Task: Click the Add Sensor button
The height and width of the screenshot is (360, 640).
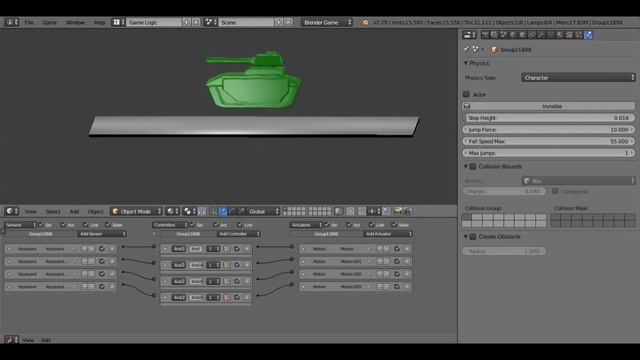Action: point(102,234)
